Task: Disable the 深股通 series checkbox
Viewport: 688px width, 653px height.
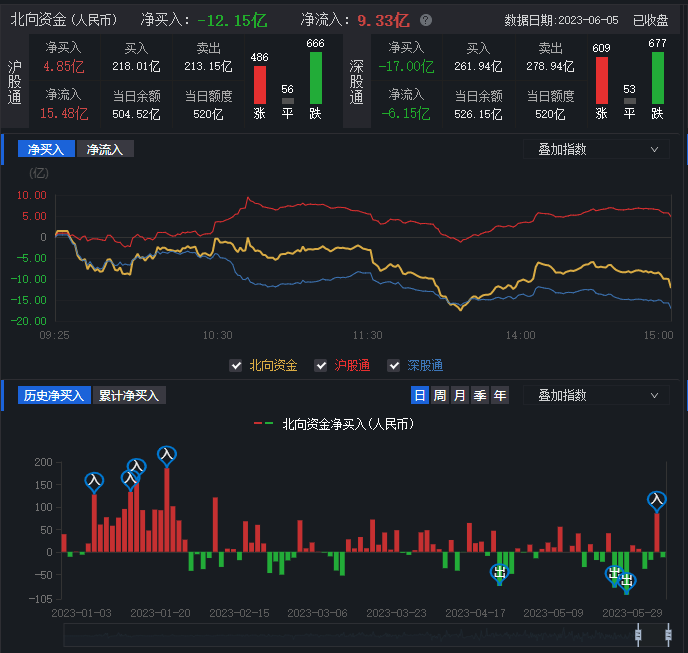Action: click(x=393, y=365)
